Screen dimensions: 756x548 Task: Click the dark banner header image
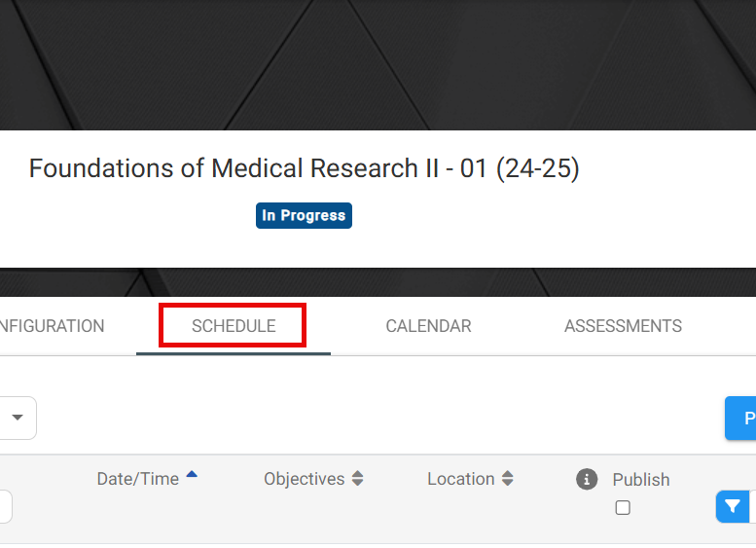click(378, 64)
